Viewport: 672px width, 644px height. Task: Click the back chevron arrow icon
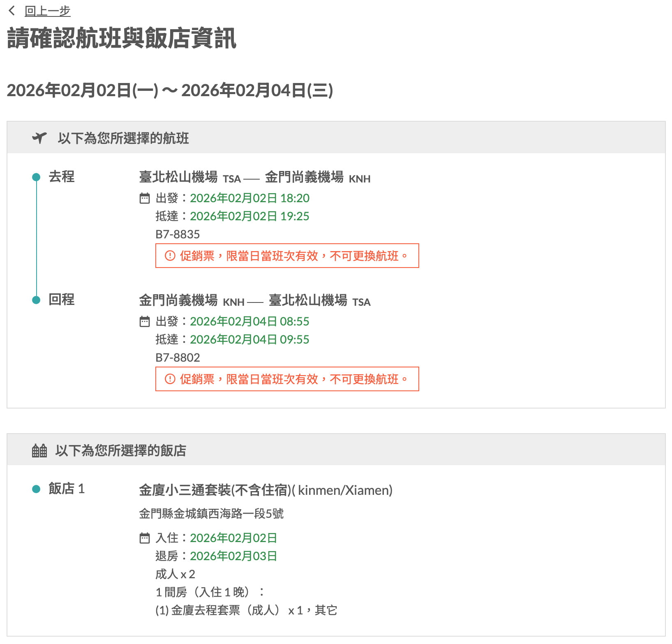12,11
